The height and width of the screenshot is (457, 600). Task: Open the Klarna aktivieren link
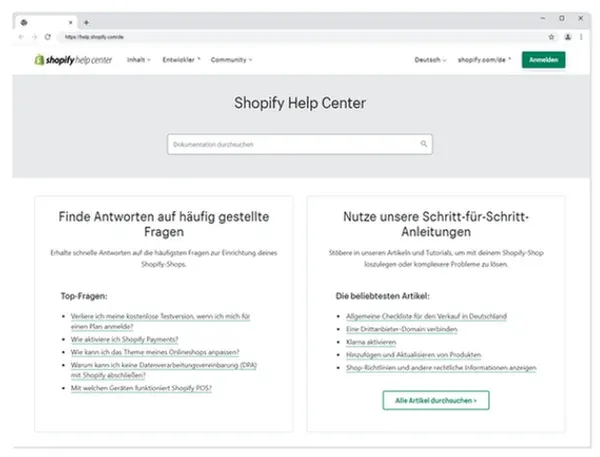[371, 342]
